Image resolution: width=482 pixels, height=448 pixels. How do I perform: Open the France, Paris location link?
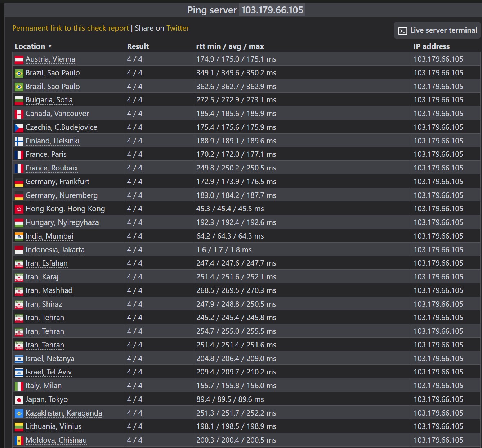click(x=46, y=154)
